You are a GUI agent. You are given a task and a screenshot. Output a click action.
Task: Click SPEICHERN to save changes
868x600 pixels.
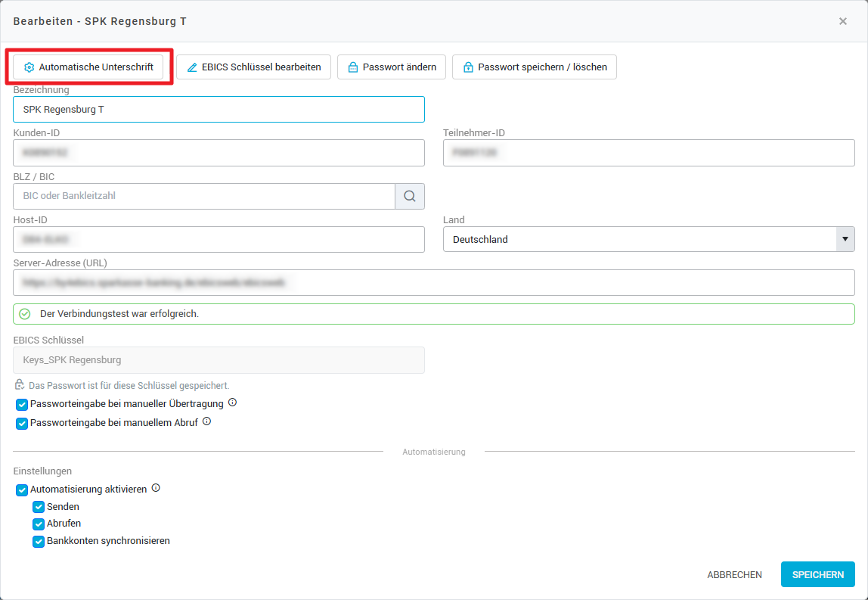[817, 574]
